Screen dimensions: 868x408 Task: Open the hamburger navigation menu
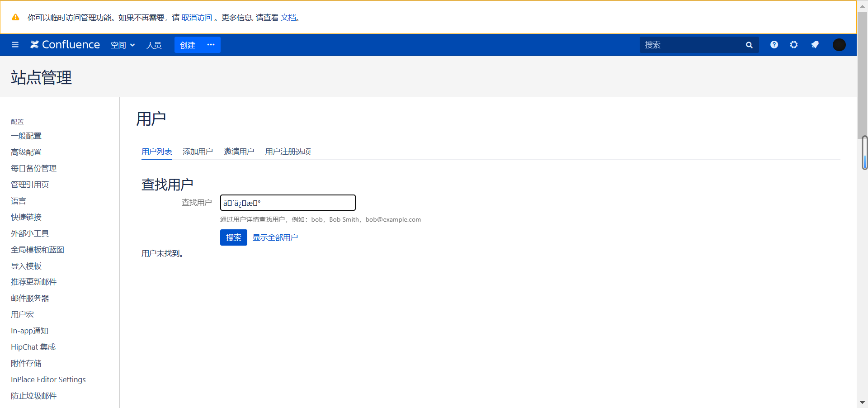coord(15,45)
